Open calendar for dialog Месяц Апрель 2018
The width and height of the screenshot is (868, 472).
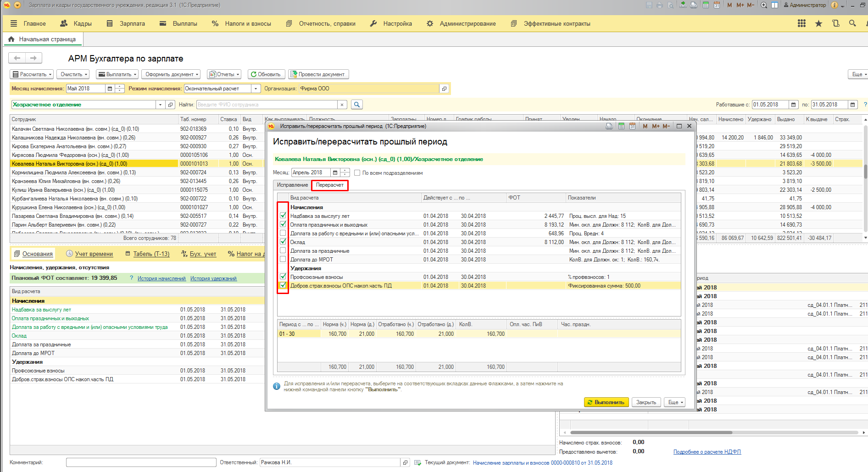click(x=335, y=172)
